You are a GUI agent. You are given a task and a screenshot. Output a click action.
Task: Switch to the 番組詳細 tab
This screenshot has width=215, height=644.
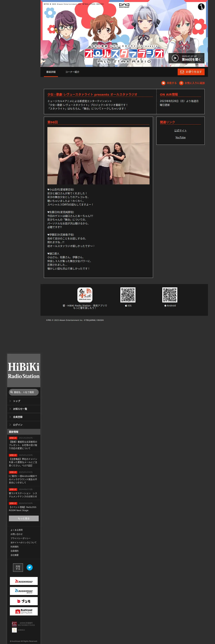pyautogui.click(x=51, y=72)
